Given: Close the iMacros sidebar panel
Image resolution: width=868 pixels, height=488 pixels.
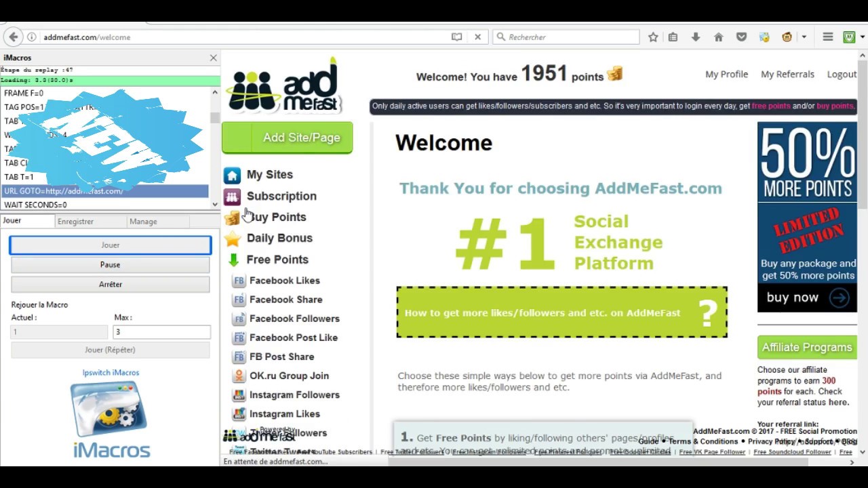Looking at the screenshot, I should 213,58.
